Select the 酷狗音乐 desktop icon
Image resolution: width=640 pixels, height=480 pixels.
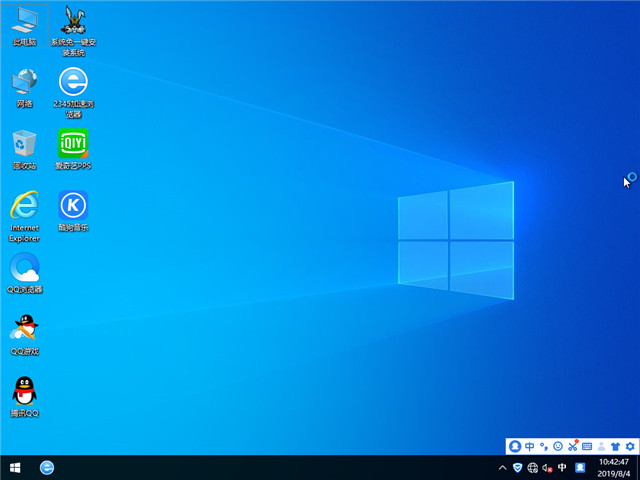point(73,211)
